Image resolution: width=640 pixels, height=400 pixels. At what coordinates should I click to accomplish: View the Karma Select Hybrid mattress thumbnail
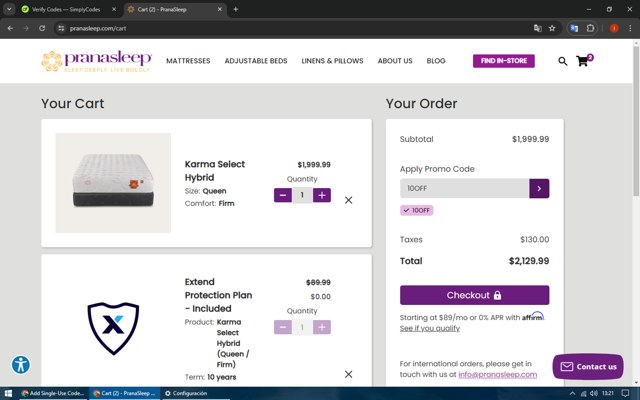click(x=113, y=183)
